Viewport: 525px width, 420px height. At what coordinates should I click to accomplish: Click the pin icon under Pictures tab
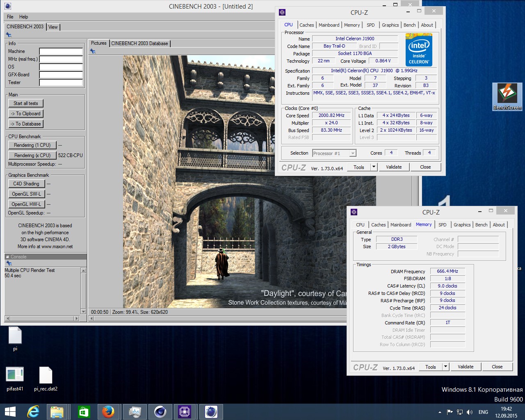click(x=93, y=51)
